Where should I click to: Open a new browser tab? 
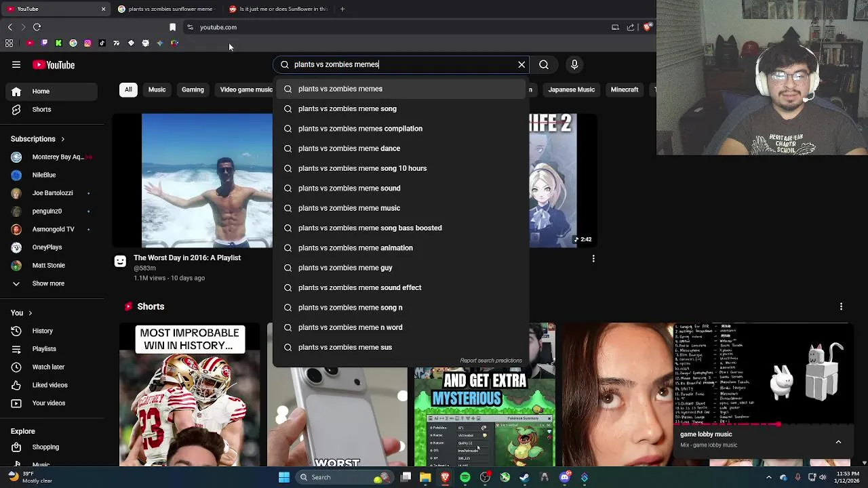click(x=342, y=9)
